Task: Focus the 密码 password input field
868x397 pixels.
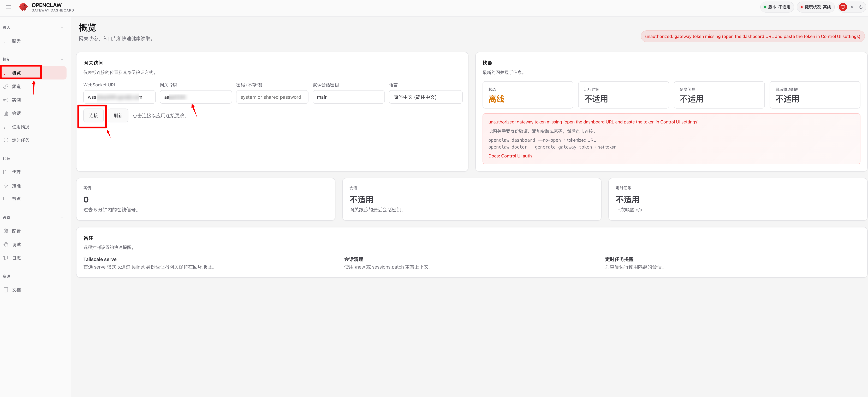Action: [272, 97]
